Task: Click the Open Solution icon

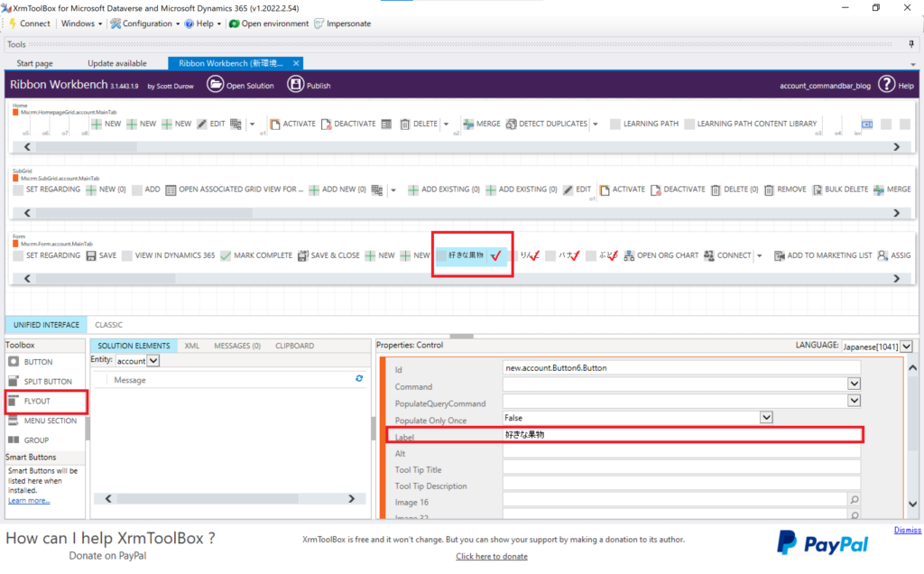Action: tap(216, 85)
